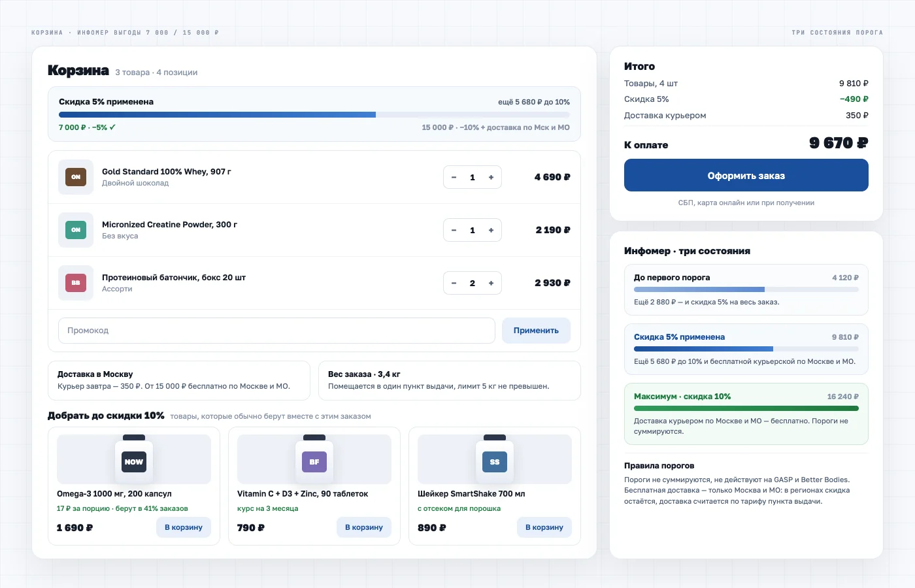Click the main discount progress bar in cart
915x588 pixels.
(314, 115)
